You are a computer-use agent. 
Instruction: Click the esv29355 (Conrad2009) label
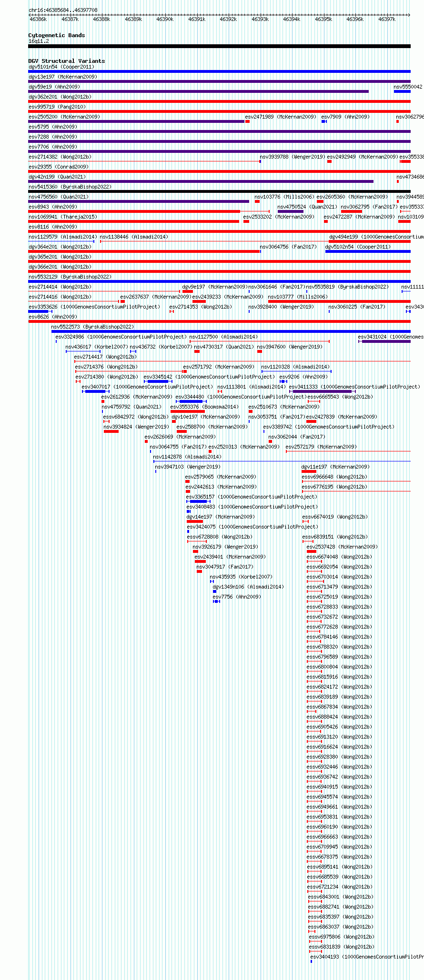point(59,167)
